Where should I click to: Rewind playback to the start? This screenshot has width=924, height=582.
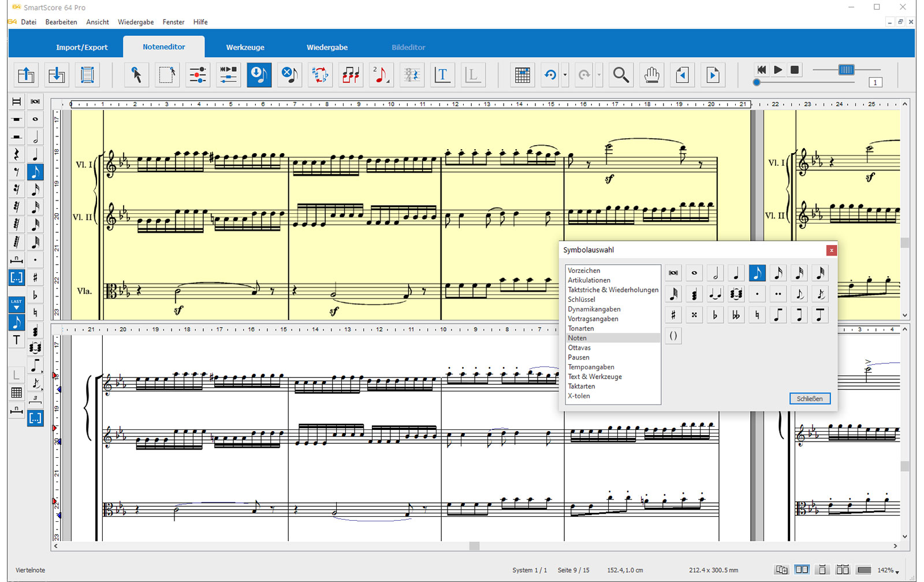pyautogui.click(x=761, y=69)
